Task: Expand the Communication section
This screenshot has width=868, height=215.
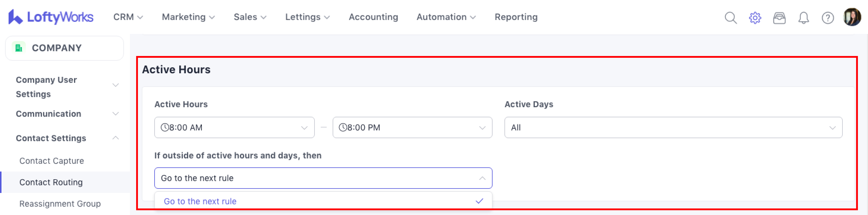Action: pos(116,114)
